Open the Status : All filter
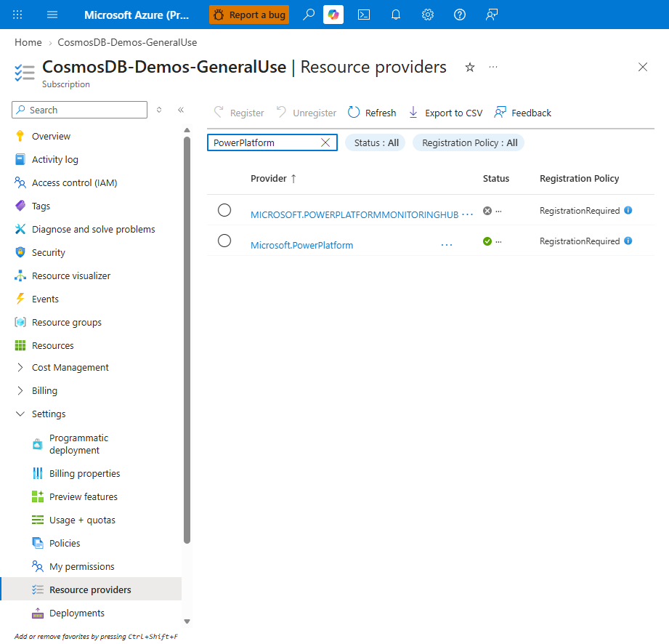669x644 pixels. pos(375,142)
